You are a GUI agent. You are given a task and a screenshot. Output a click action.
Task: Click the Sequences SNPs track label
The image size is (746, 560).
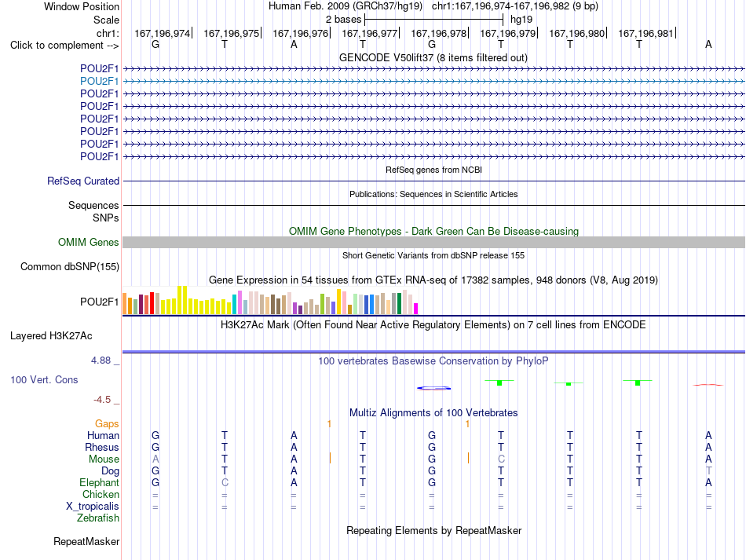[93, 211]
